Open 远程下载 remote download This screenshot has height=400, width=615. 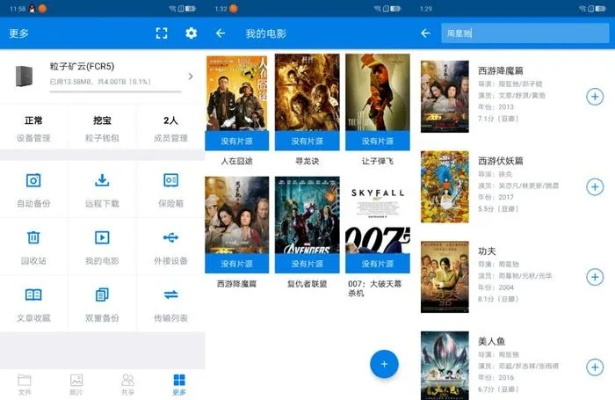click(x=102, y=188)
